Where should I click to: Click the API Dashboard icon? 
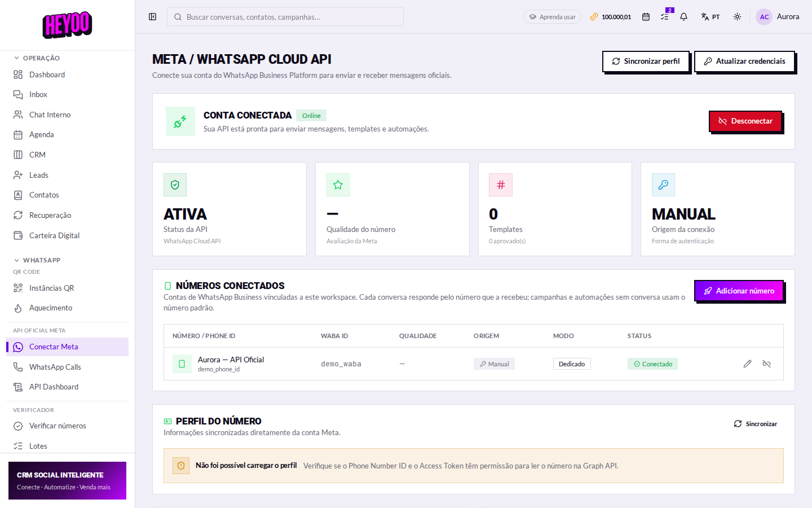point(18,387)
